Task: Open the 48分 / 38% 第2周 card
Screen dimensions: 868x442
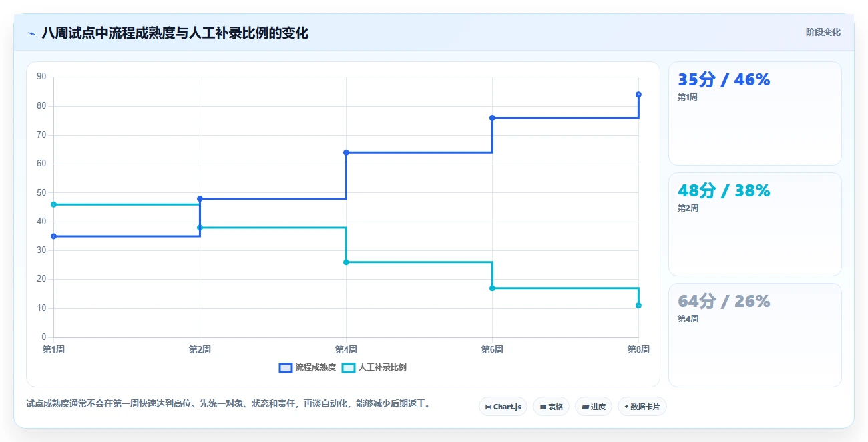Action: coord(754,224)
